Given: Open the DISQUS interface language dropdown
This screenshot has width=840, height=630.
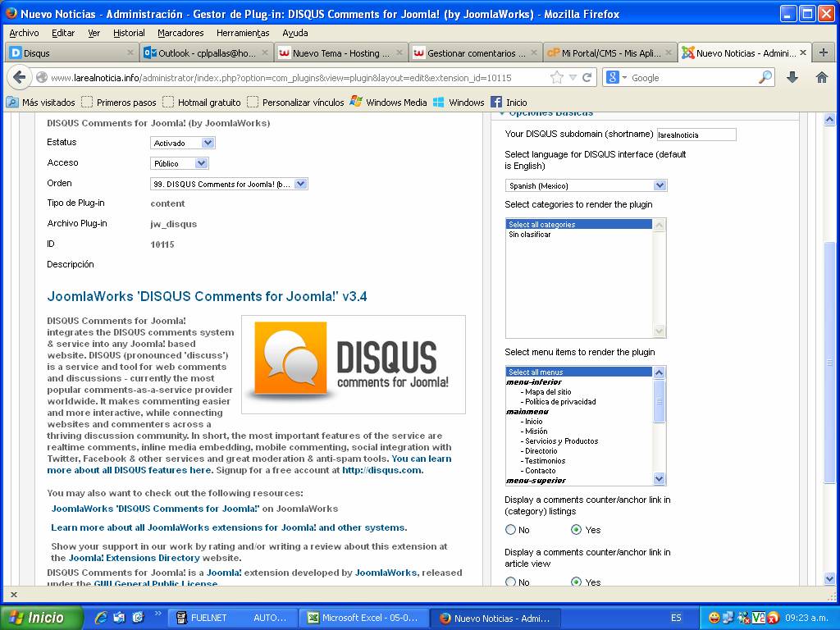Looking at the screenshot, I should click(x=586, y=185).
